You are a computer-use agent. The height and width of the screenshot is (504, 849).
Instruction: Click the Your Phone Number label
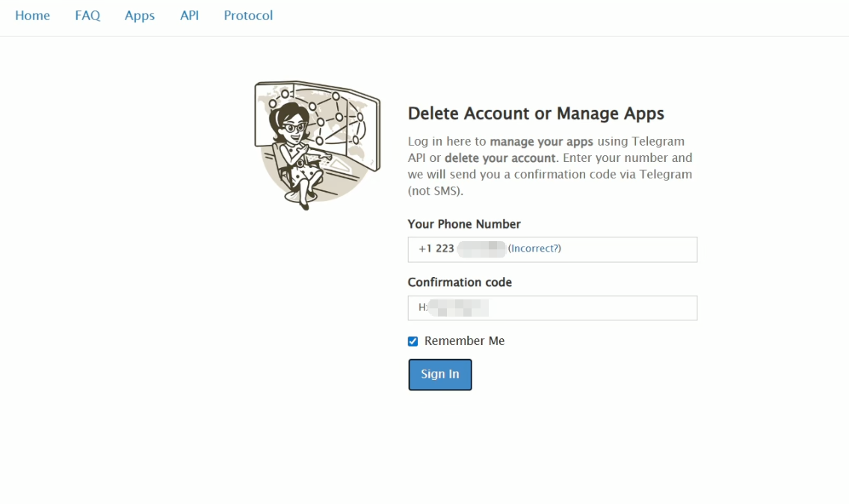click(464, 224)
